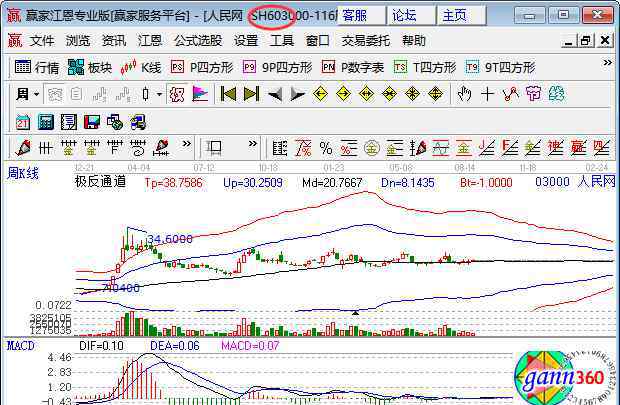This screenshot has height=405, width=620.
Task: Switch to K线 candlestick chart
Action: [x=141, y=67]
